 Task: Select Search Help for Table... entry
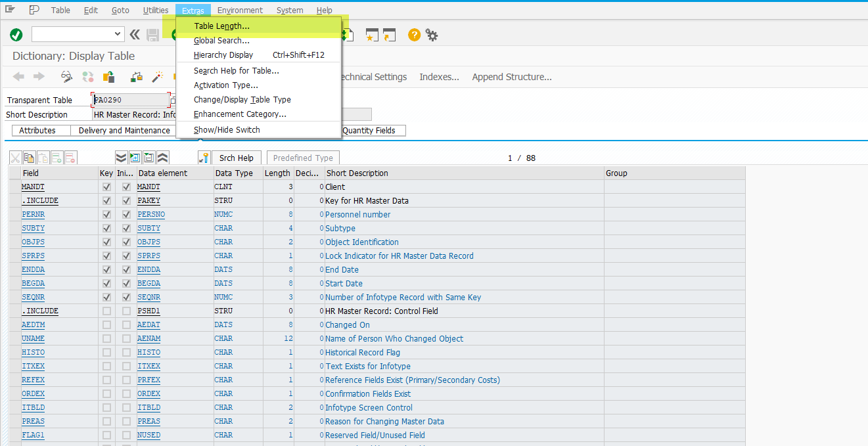(259, 71)
